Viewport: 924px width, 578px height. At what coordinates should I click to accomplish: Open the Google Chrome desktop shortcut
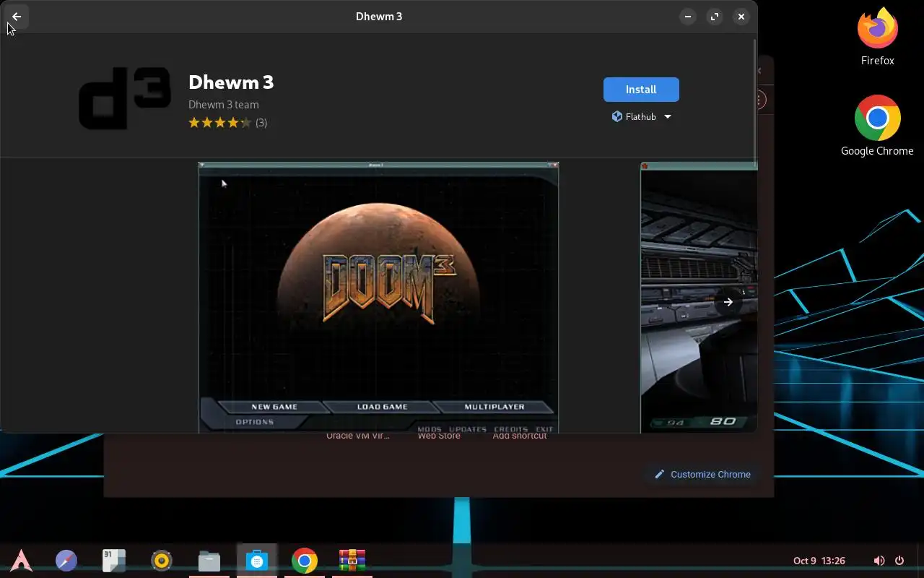(877, 126)
